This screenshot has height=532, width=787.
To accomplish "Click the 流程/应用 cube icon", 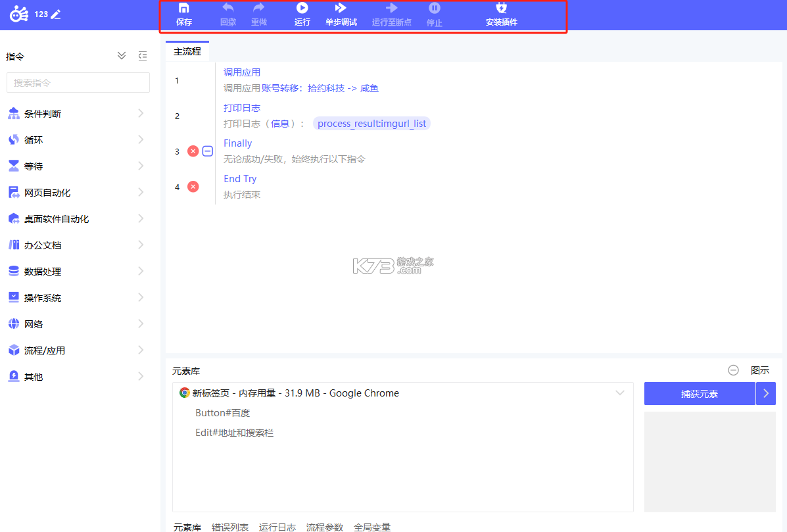I will point(14,350).
